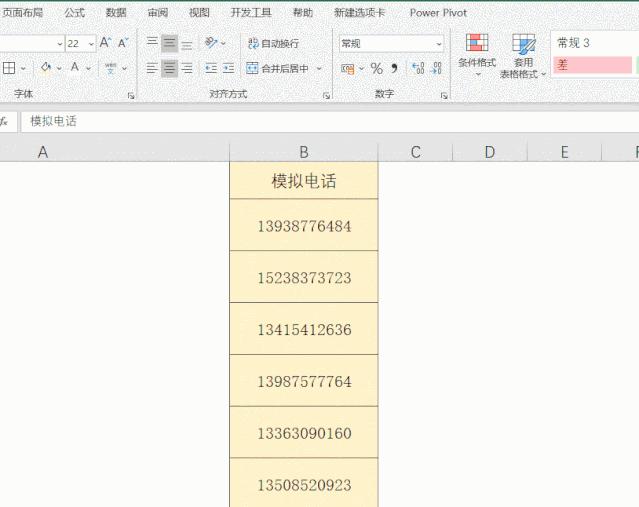Screen dimensions: 639x507
Task: Apply top vertical alignment
Action: tap(152, 43)
